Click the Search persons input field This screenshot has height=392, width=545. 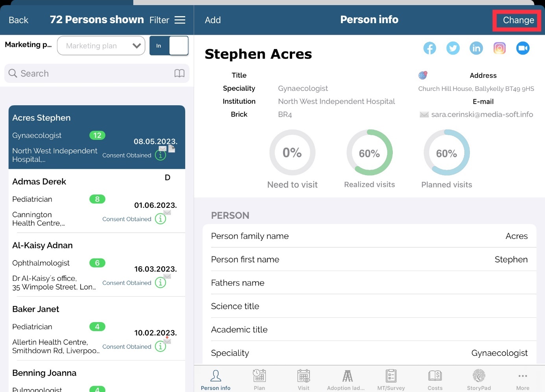coord(90,73)
